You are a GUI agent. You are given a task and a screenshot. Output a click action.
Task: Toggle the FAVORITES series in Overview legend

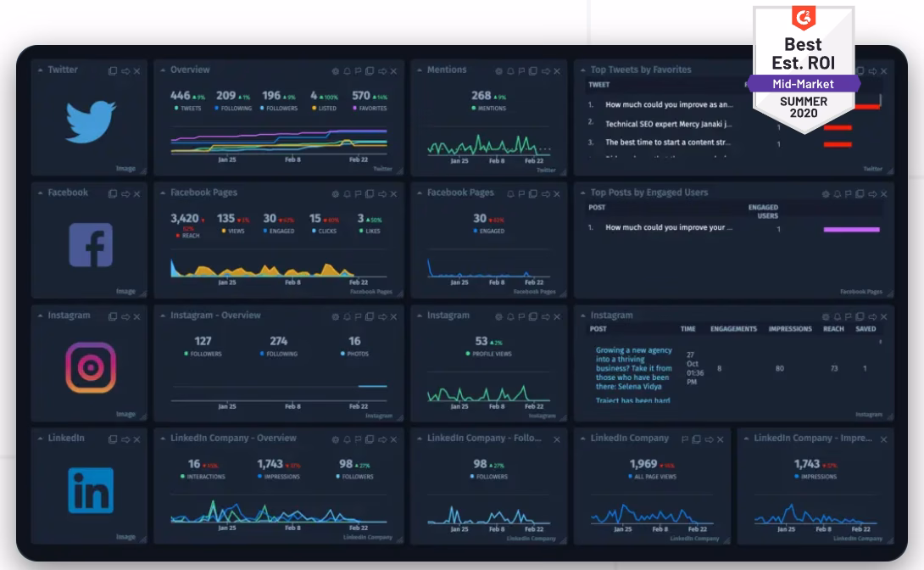(x=370, y=109)
